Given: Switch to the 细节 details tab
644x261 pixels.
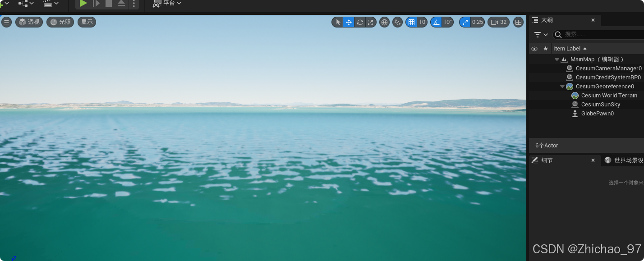Looking at the screenshot, I should tap(547, 160).
